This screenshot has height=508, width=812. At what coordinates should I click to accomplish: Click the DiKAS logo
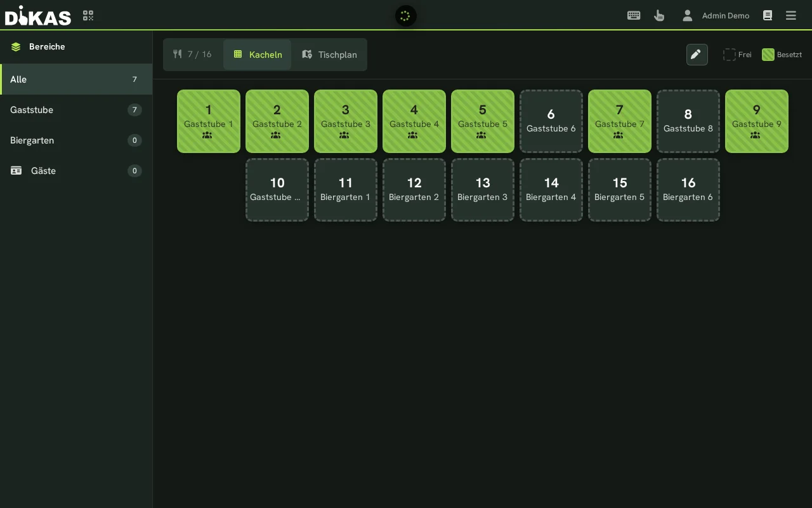coord(38,16)
